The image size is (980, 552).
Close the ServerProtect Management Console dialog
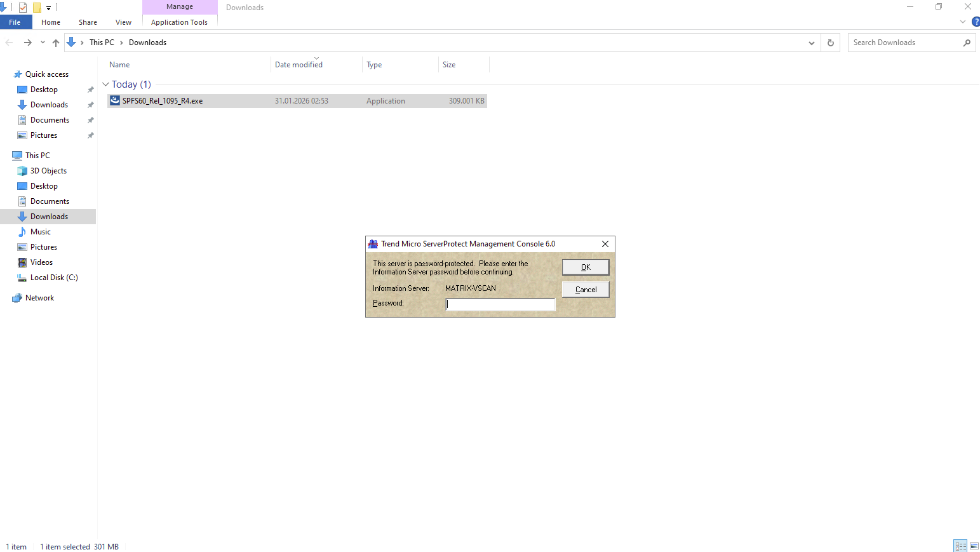tap(605, 244)
